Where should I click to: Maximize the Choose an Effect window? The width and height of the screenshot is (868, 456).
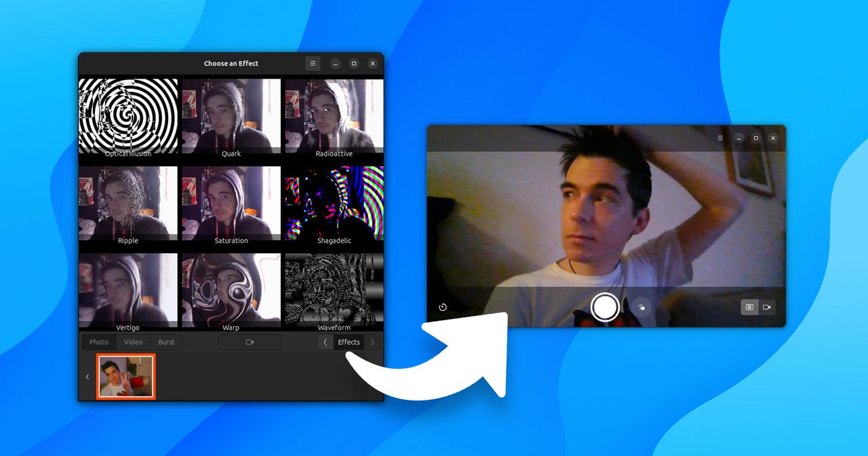pos(353,63)
